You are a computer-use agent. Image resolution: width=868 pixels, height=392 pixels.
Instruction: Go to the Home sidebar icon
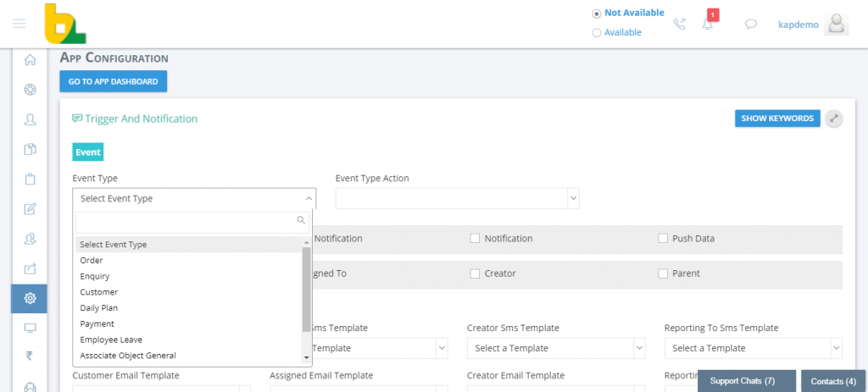click(x=30, y=60)
